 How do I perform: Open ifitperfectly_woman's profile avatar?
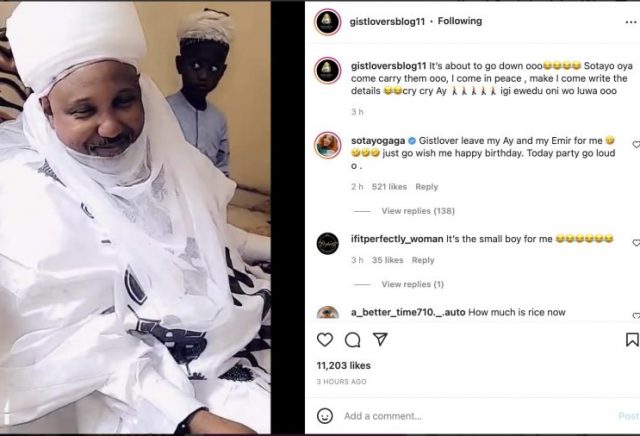328,243
